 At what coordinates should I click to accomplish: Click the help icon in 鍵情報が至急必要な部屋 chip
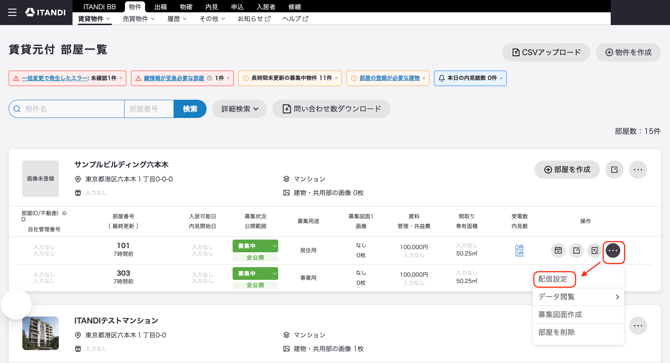coord(209,78)
